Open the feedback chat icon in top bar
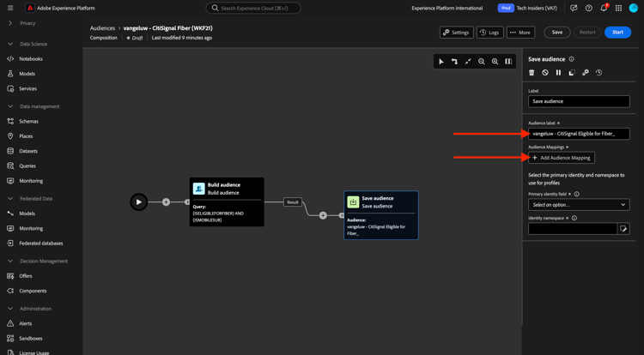 click(x=574, y=8)
